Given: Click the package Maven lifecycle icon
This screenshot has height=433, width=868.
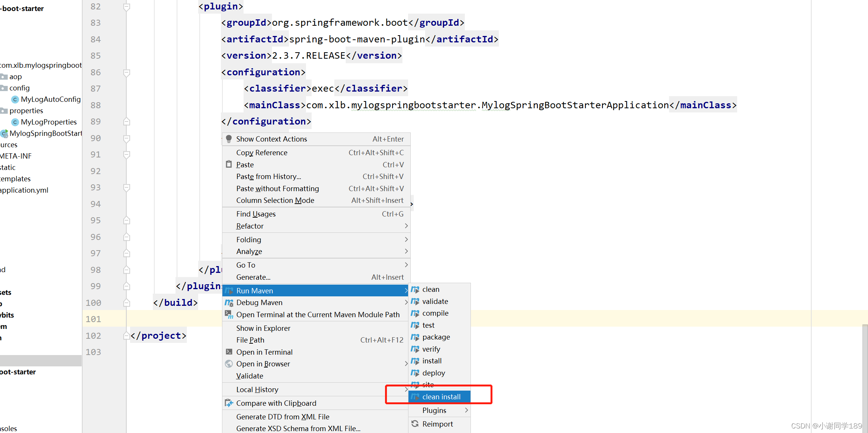Looking at the screenshot, I should coord(416,336).
